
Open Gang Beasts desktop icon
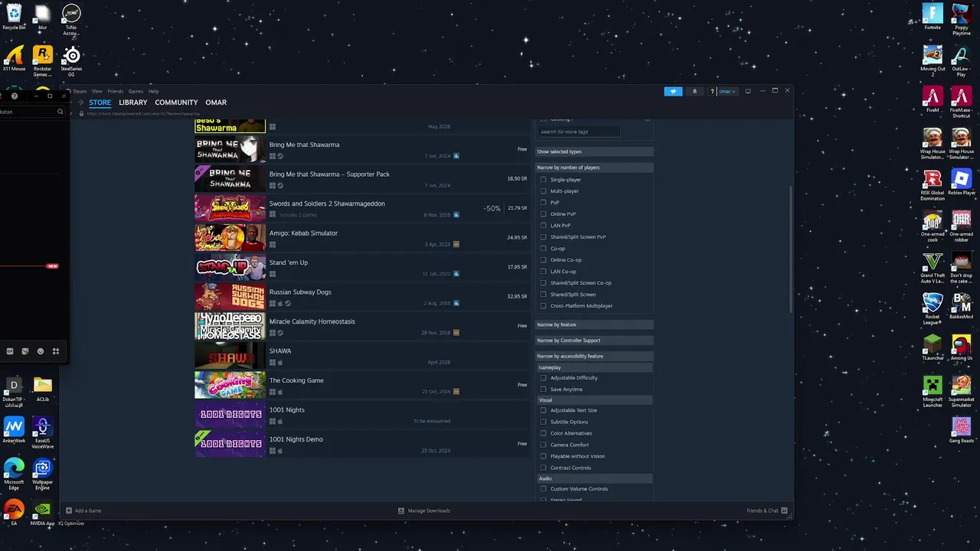pos(961,430)
